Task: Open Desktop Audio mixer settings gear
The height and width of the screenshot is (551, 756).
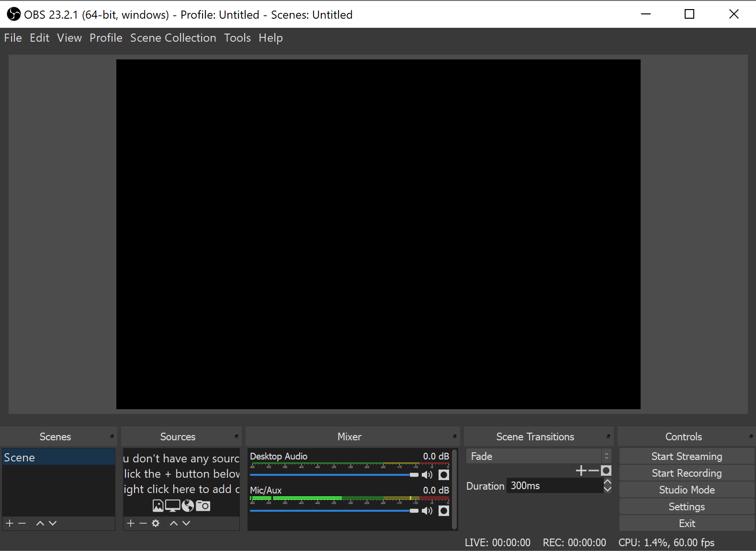Action: 444,475
